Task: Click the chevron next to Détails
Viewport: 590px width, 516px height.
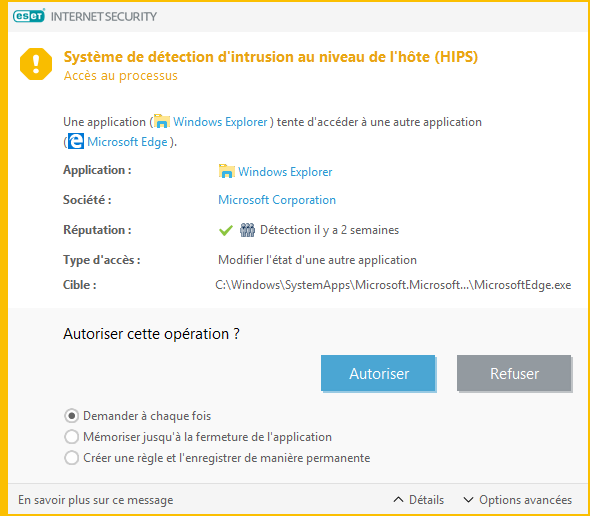Action: (398, 500)
